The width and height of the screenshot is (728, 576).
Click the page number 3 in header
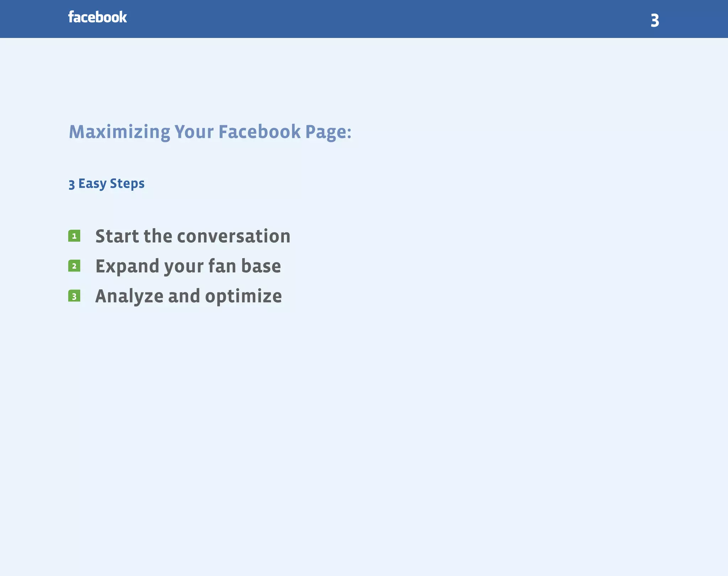click(x=655, y=21)
